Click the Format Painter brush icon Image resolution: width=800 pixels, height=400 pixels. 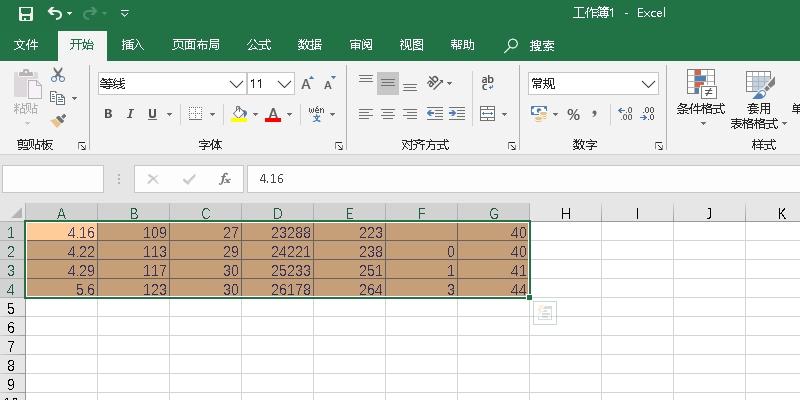pyautogui.click(x=58, y=120)
